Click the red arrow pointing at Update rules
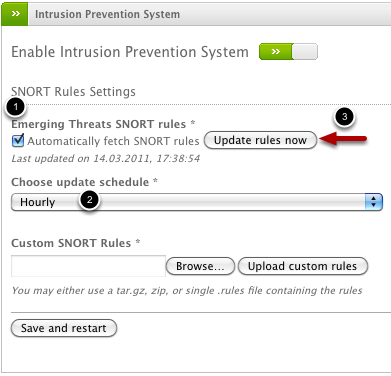Image resolution: width=391 pixels, height=376 pixels. click(343, 139)
